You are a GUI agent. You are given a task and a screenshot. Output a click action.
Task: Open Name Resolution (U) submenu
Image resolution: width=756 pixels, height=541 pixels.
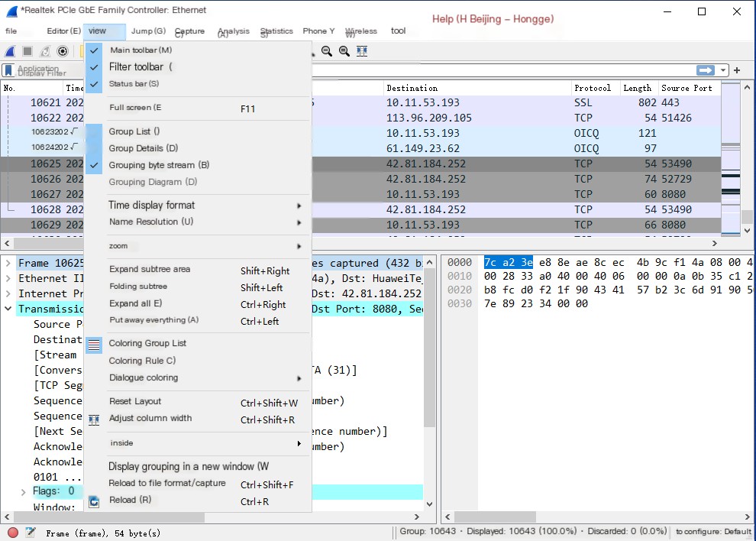(198, 222)
